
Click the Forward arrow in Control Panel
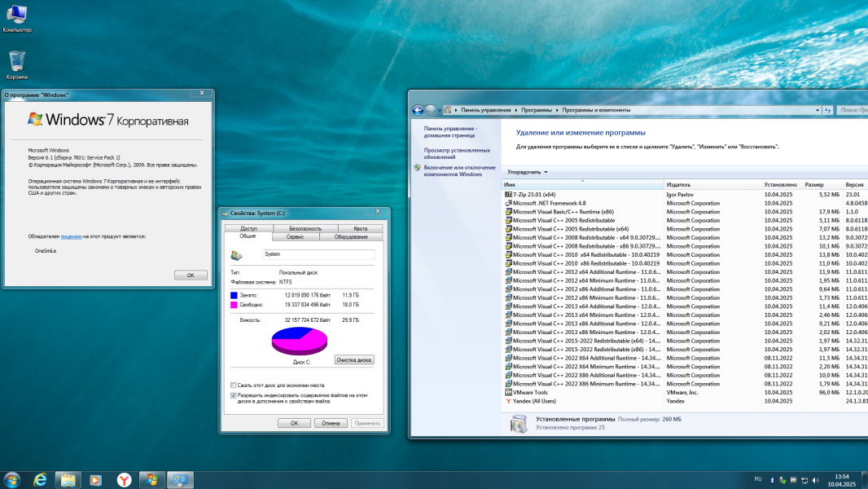pyautogui.click(x=430, y=110)
